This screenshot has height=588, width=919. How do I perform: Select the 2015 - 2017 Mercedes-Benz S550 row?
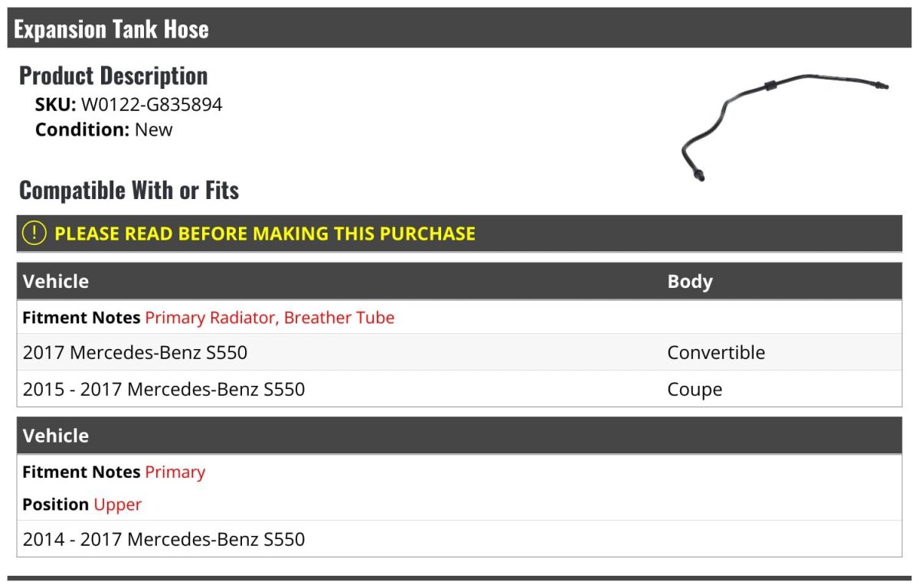164,389
